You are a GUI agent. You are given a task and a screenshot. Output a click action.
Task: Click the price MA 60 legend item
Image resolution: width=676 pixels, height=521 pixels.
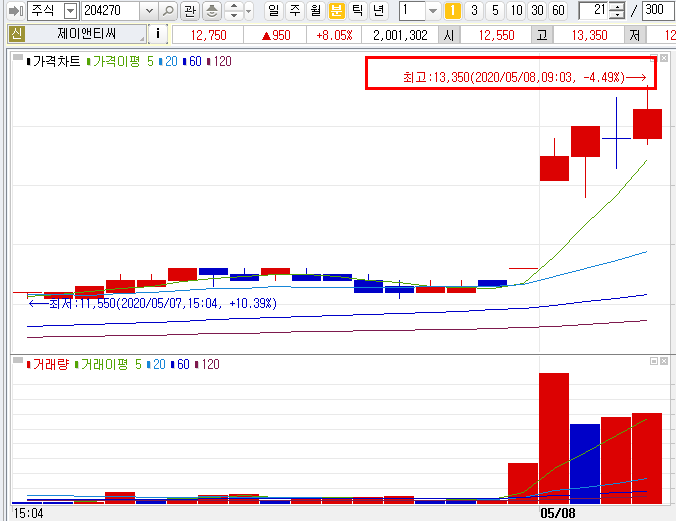click(x=192, y=62)
